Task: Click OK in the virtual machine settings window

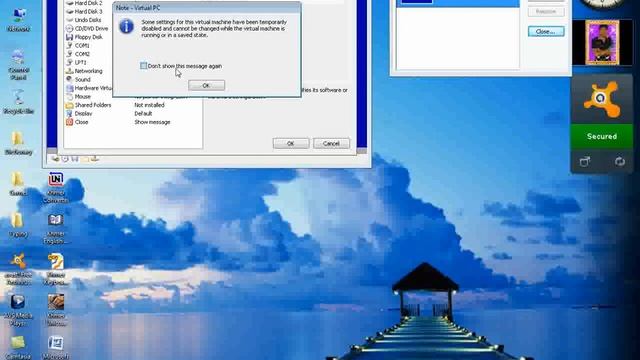Action: [x=291, y=143]
